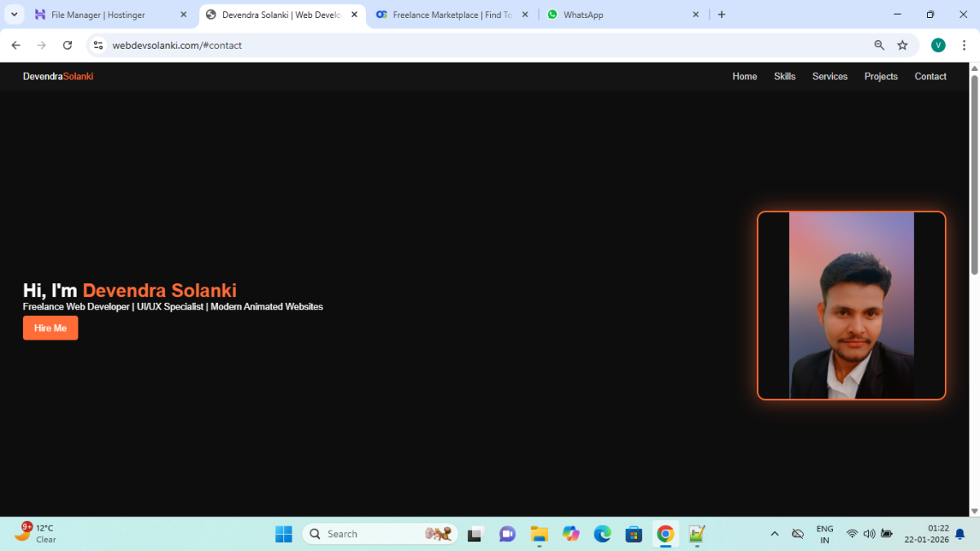Open Microsoft Edge from the taskbar

602,534
